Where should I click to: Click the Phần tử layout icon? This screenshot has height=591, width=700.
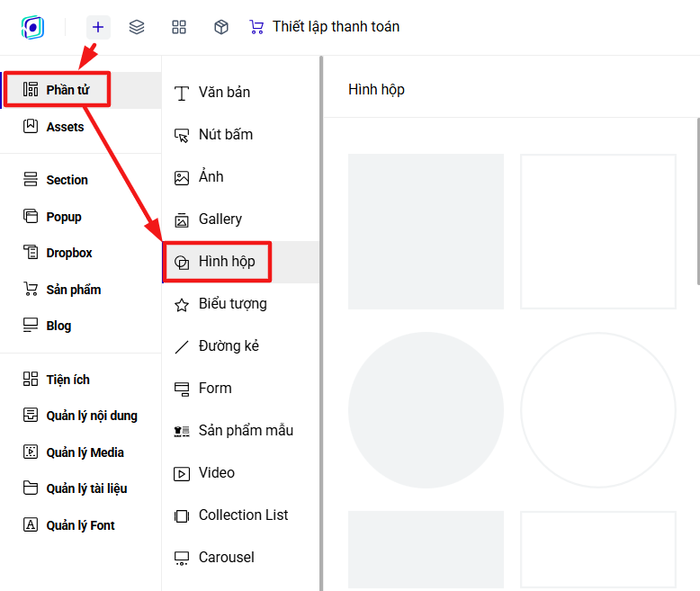coord(31,89)
